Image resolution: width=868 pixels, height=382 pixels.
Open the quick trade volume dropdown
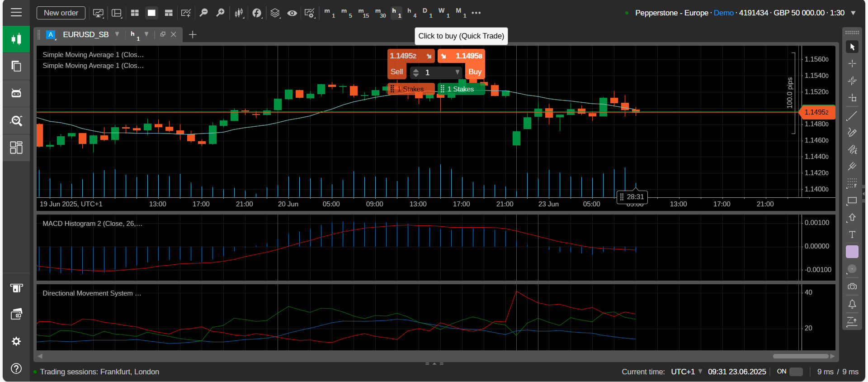457,72
